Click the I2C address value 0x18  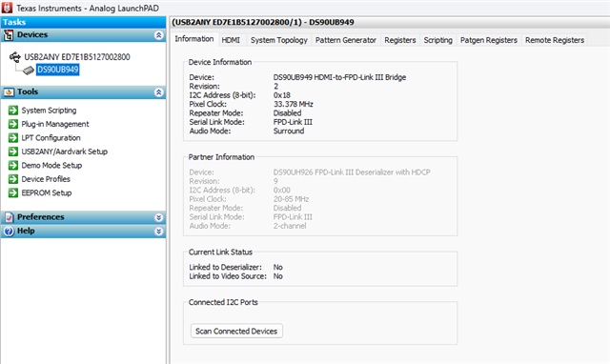(x=282, y=95)
